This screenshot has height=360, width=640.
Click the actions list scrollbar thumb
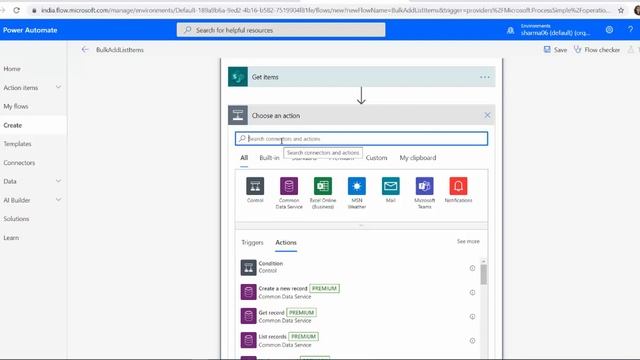coord(484,274)
